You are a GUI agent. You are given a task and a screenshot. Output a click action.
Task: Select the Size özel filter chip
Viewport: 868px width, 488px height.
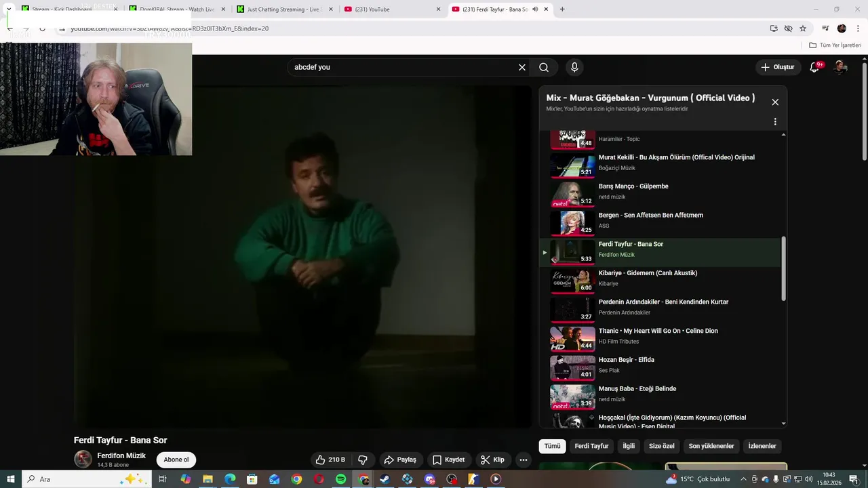coord(662,446)
